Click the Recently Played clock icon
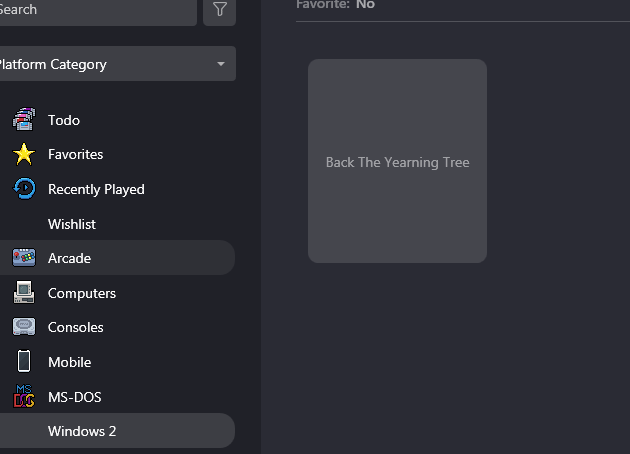Viewport: 630px width, 454px height. (x=24, y=189)
